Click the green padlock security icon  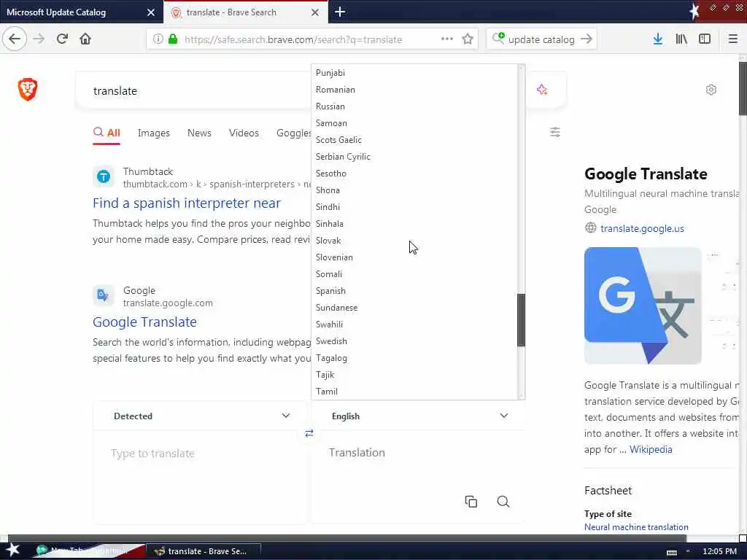[x=173, y=39]
